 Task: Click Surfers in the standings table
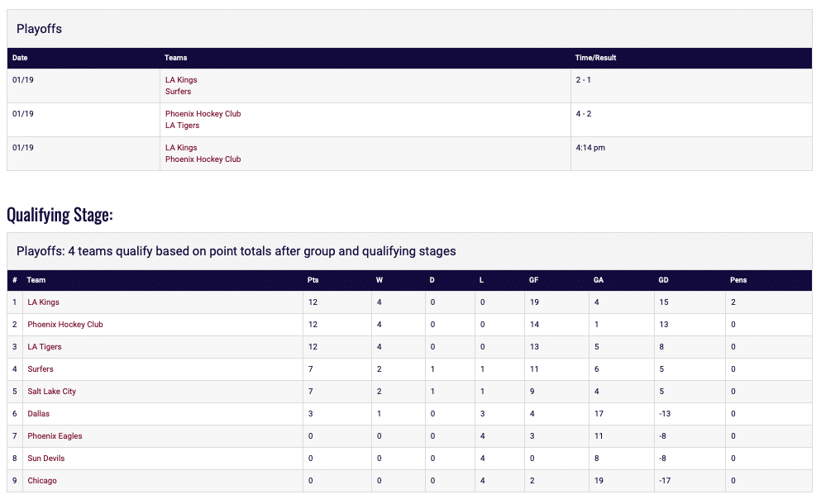41,369
